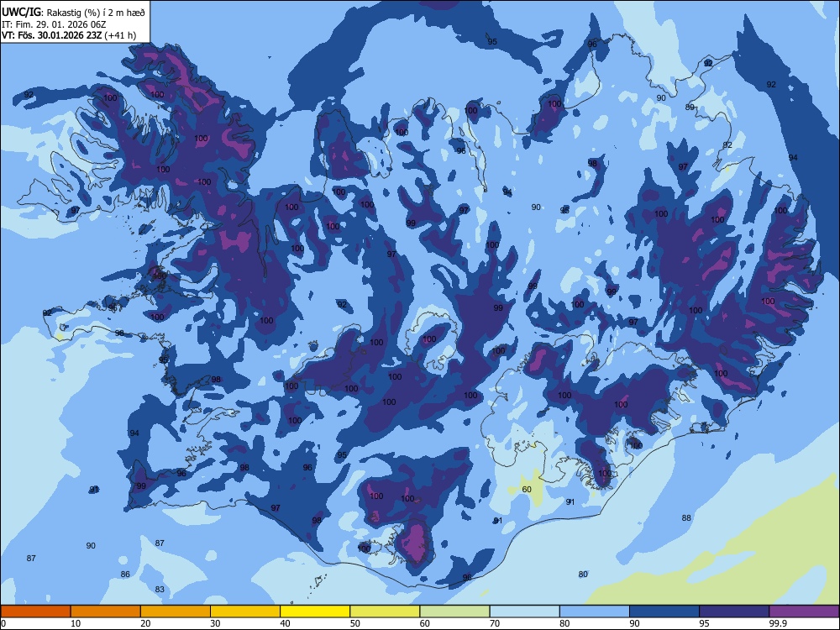The image size is (840, 630).
Task: Click the '60' humidity value on the map
Action: 527,489
